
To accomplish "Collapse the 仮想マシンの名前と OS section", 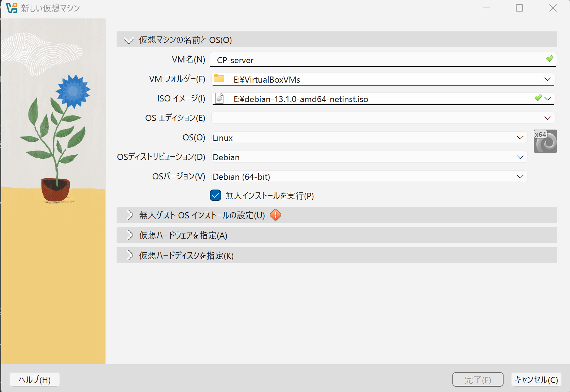I will point(336,40).
